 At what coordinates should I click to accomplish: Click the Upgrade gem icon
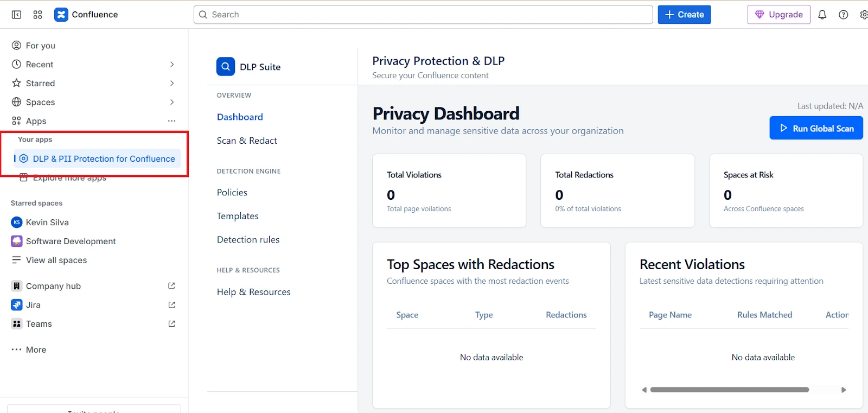759,15
